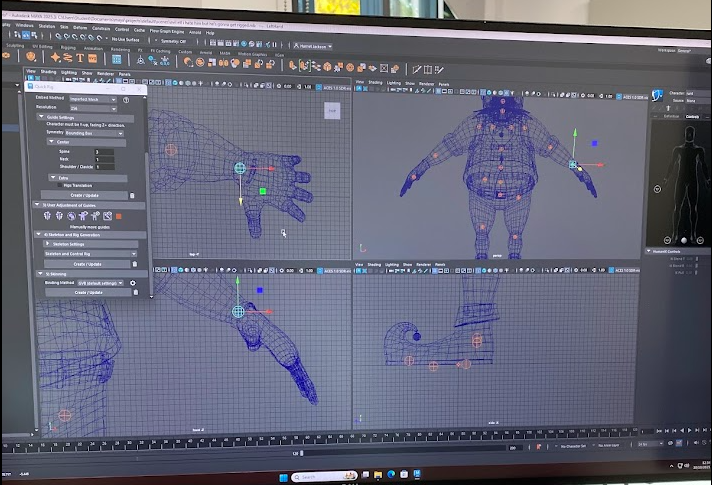The height and width of the screenshot is (485, 712).
Task: Open the Embed Method dropdown
Action: (x=93, y=99)
